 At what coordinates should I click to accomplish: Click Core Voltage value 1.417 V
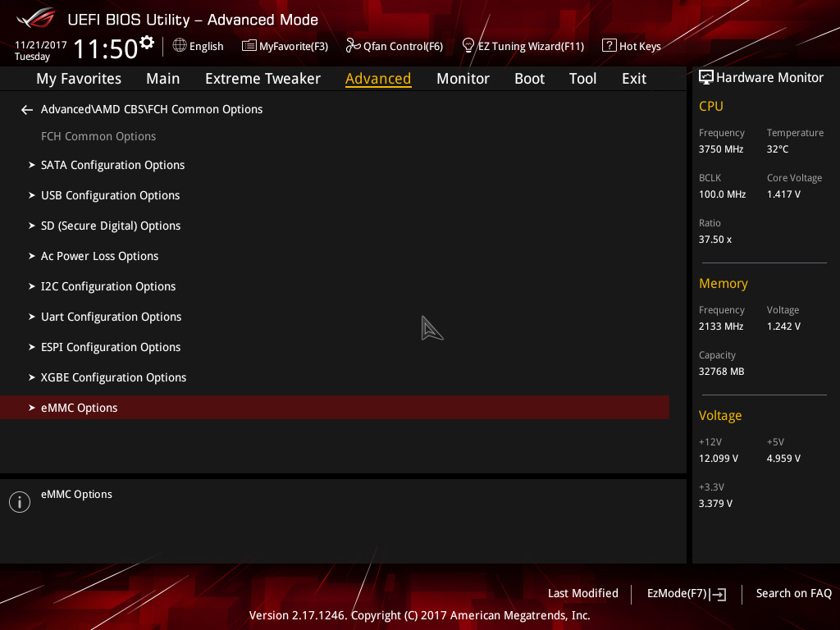tap(783, 194)
